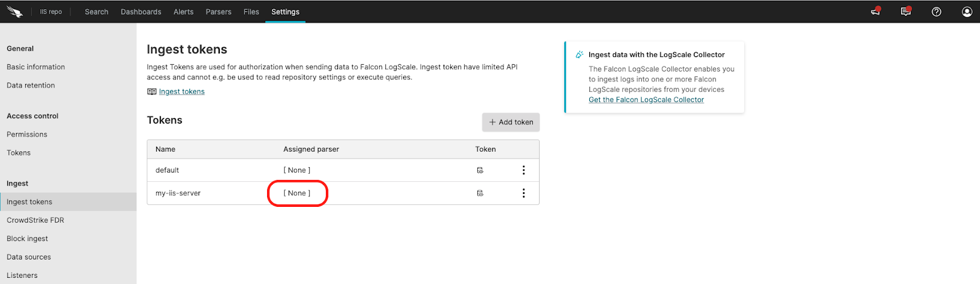
Task: Click the Add token button
Action: point(511,122)
